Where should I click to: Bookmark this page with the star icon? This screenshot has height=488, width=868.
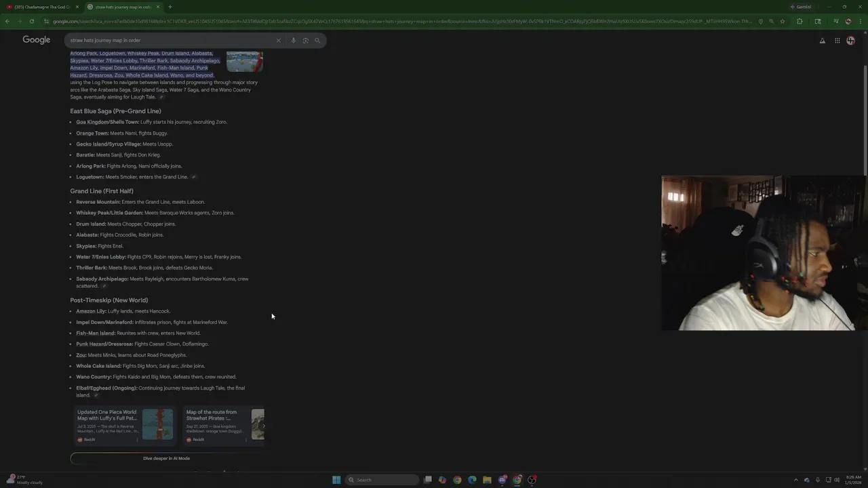tap(783, 21)
